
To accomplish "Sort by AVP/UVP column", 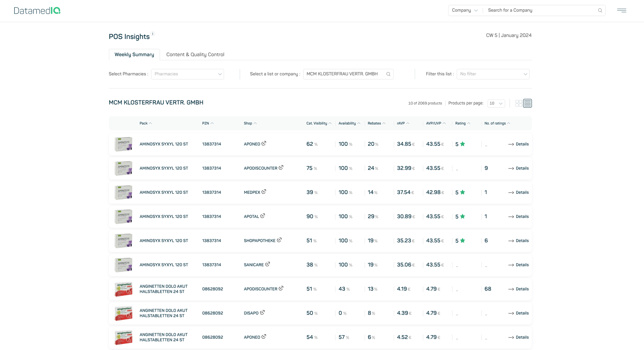I will tap(436, 123).
